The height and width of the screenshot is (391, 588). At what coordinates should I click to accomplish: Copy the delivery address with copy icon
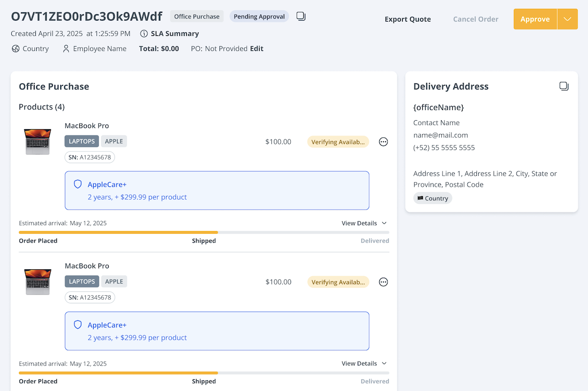pos(564,86)
